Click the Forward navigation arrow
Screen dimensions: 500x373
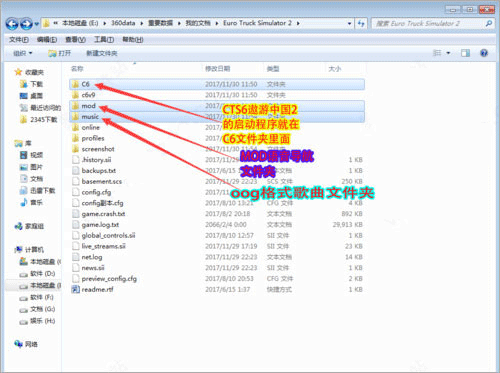tap(26, 24)
